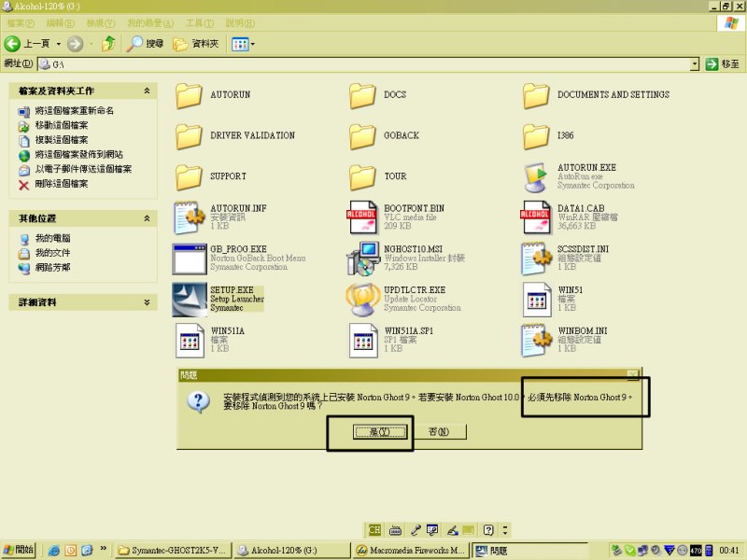This screenshot has width=747, height=560.
Task: Toggle the 資料夾 folders pane
Action: (x=196, y=44)
